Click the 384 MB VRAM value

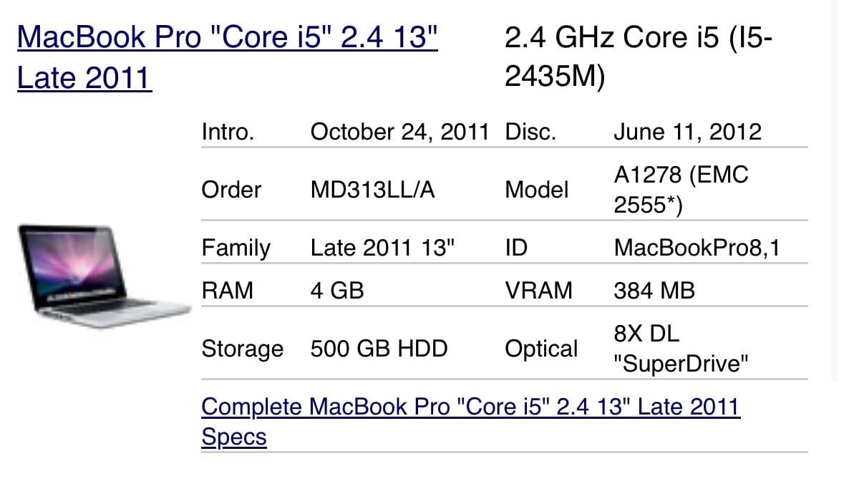tap(654, 291)
